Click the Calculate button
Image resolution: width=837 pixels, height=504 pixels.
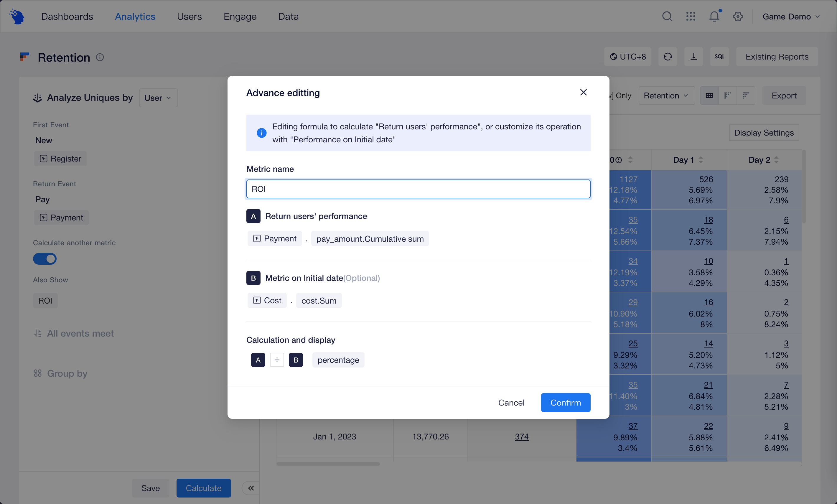click(x=203, y=488)
